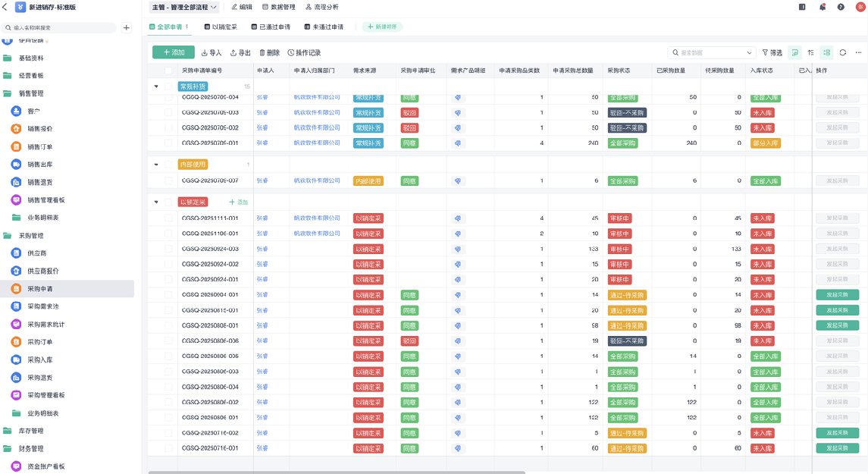Switch to the 已通过申请 tab
Screen dimensions: 868x474
click(x=270, y=27)
